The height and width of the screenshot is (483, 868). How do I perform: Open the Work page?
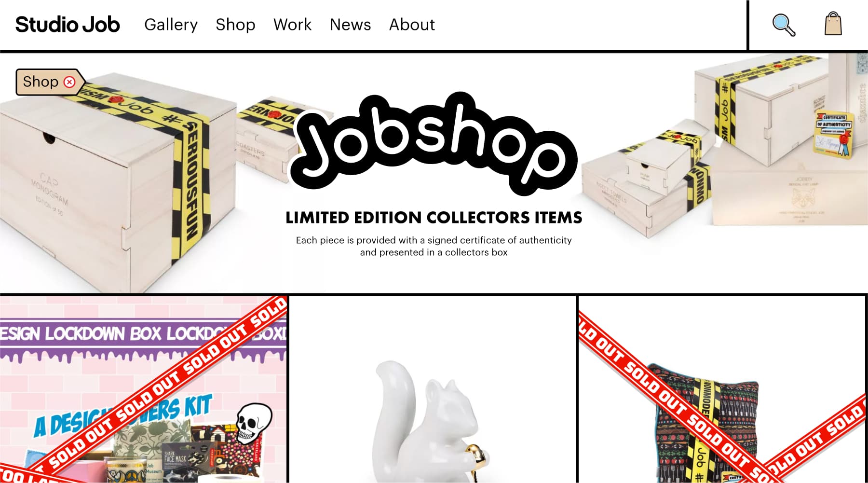[x=292, y=25]
